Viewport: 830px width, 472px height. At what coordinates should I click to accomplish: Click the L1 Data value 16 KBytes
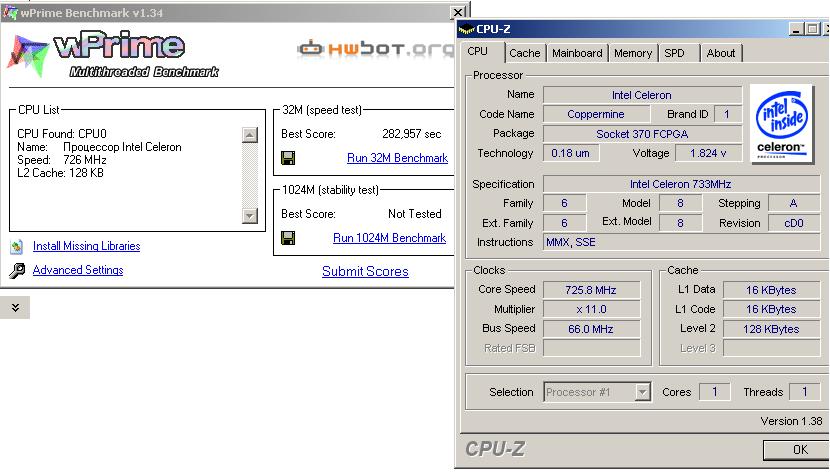click(x=771, y=290)
